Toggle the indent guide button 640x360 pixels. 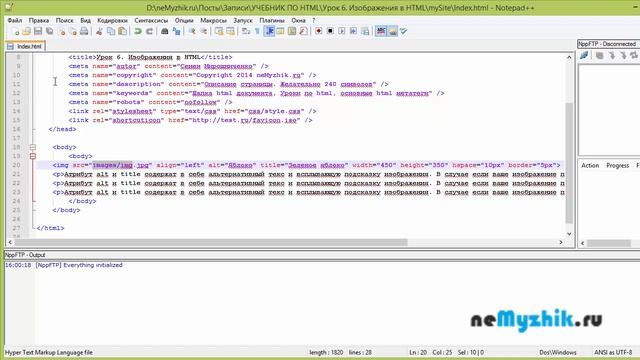click(269, 31)
